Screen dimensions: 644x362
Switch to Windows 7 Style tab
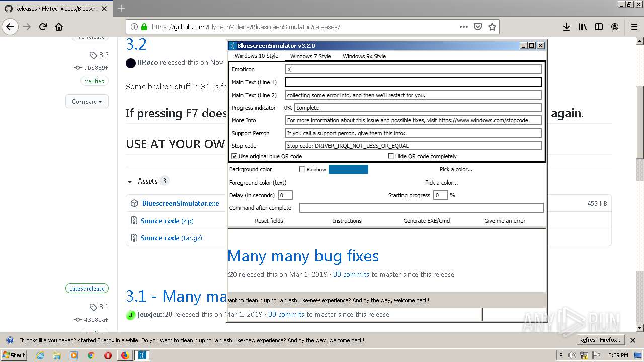coord(310,56)
